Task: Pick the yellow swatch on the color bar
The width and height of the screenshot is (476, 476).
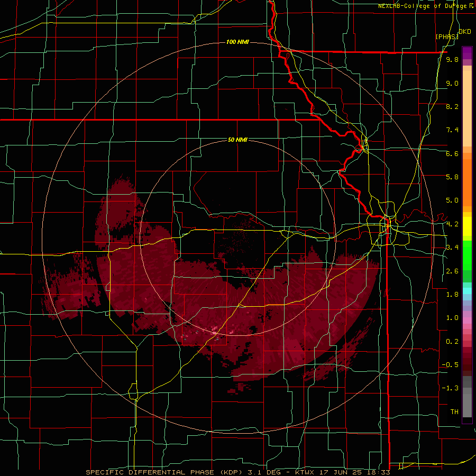Action: tap(467, 226)
